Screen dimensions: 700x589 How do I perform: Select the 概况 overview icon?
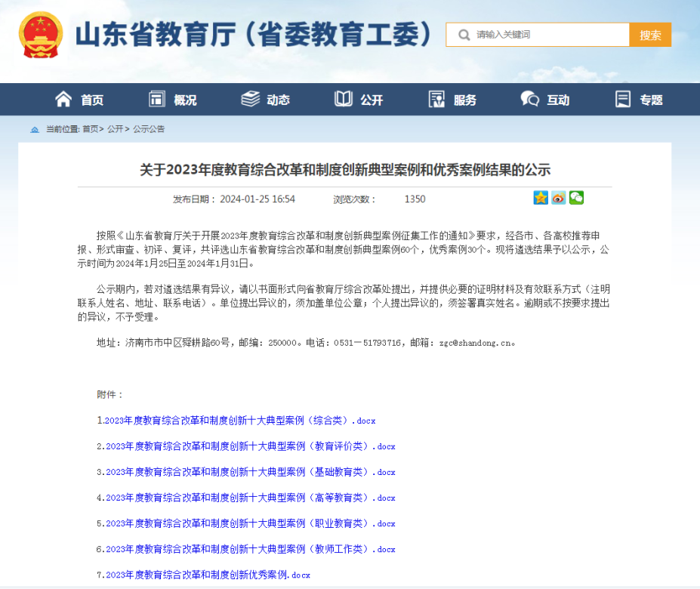click(x=156, y=98)
